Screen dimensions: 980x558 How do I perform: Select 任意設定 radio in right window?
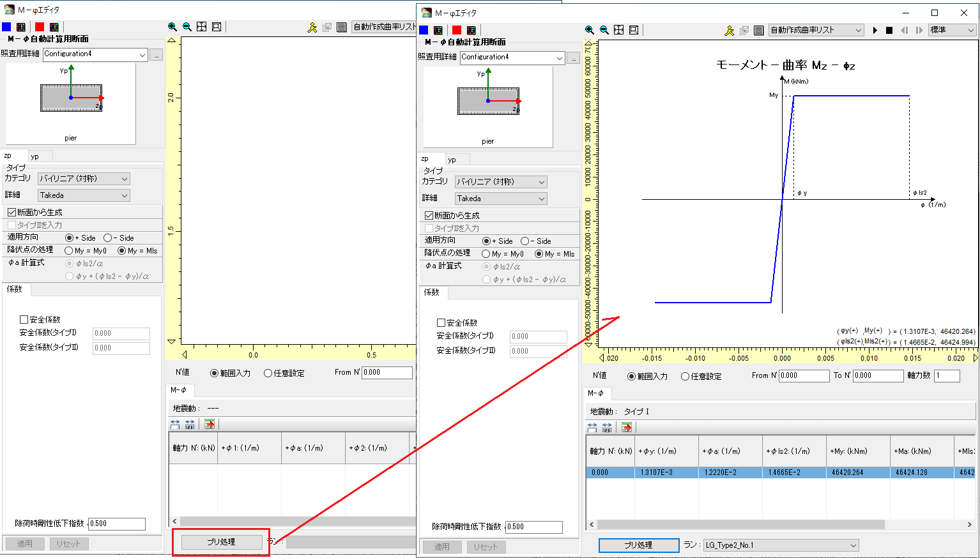click(x=685, y=376)
